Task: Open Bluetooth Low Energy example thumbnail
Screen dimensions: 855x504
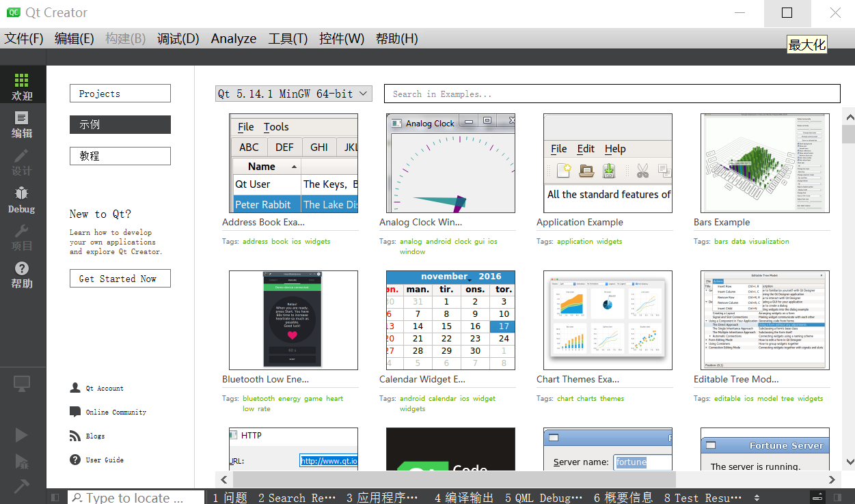Action: (293, 320)
